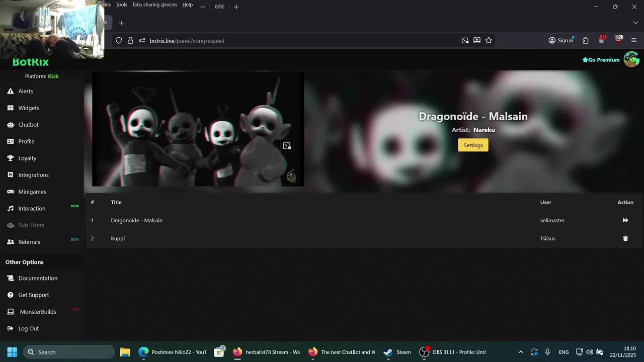List all tabs dropdown arrow
This screenshot has width=644, height=362.
coord(635,23)
